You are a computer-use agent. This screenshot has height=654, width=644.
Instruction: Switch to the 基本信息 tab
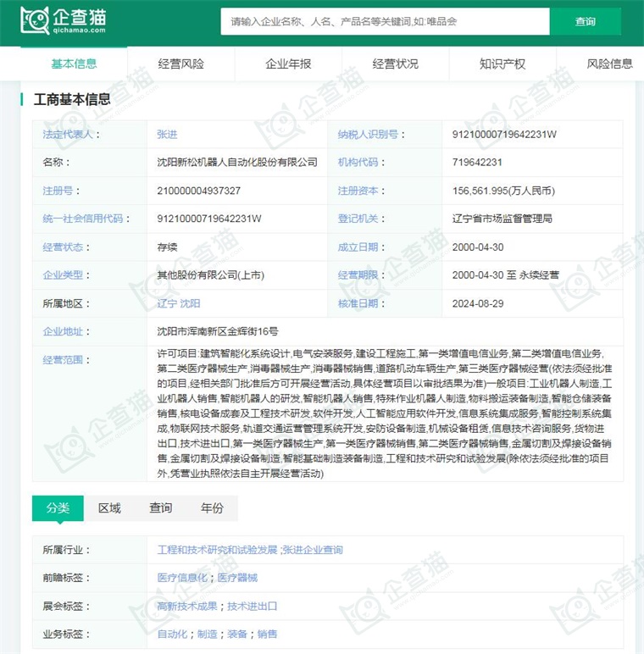(74, 64)
